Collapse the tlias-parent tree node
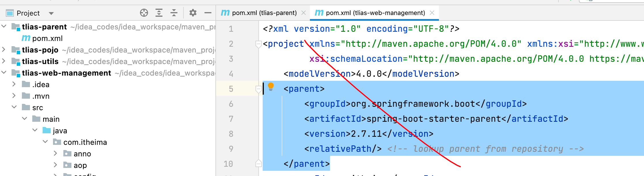The image size is (644, 176). click(4, 26)
